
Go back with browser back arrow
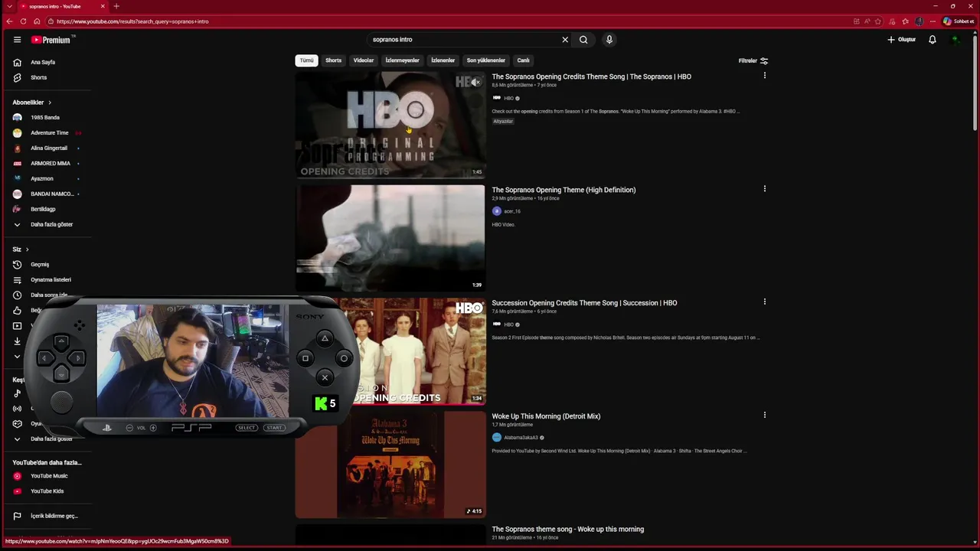pyautogui.click(x=9, y=21)
